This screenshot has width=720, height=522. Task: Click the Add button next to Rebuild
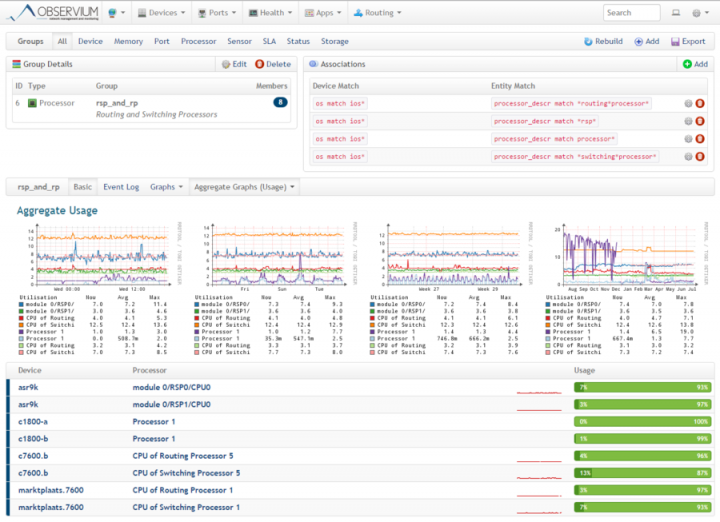click(x=647, y=41)
